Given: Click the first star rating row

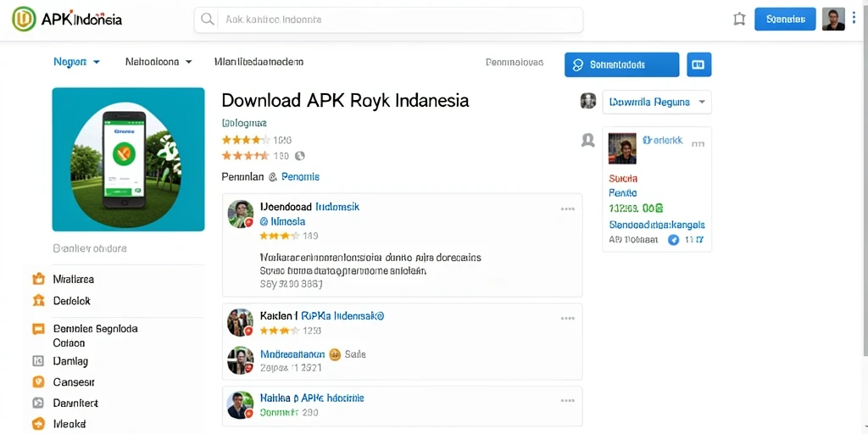Looking at the screenshot, I should [x=256, y=140].
